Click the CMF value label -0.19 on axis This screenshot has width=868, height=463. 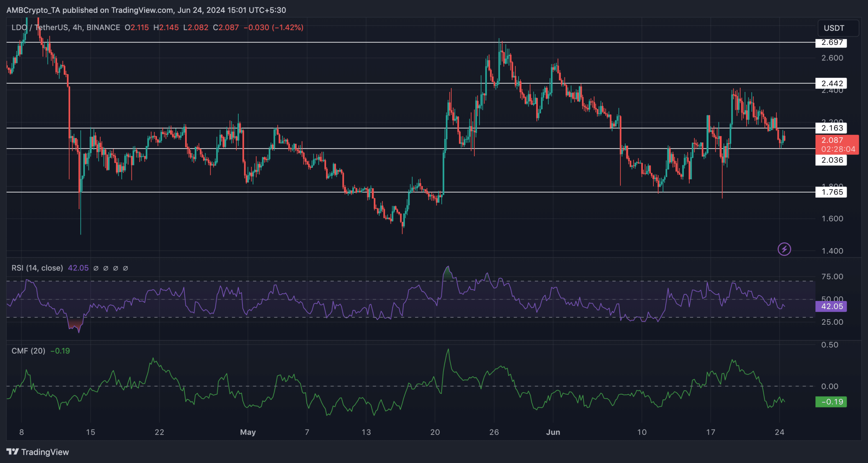tap(831, 402)
